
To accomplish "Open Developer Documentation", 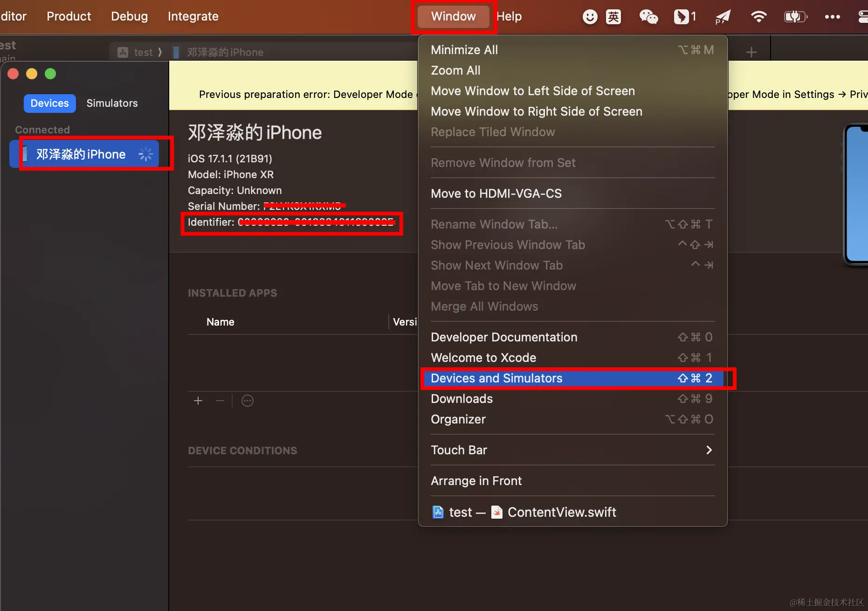I will pos(572,337).
